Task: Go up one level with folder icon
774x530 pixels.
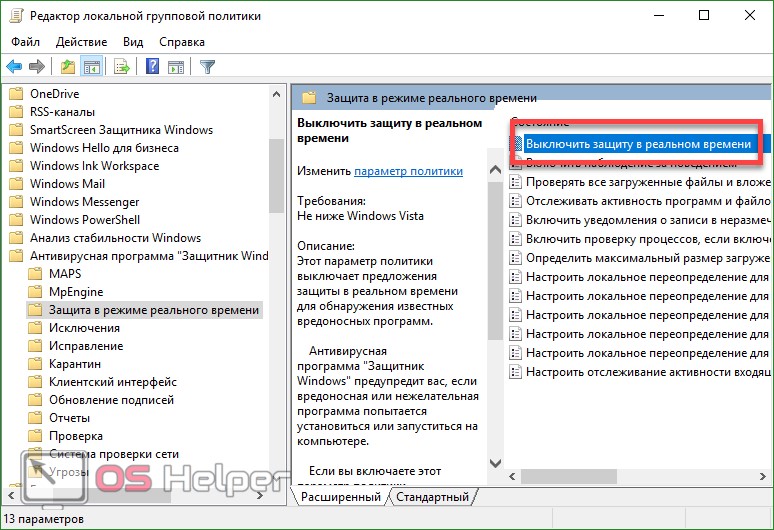Action: point(67,67)
